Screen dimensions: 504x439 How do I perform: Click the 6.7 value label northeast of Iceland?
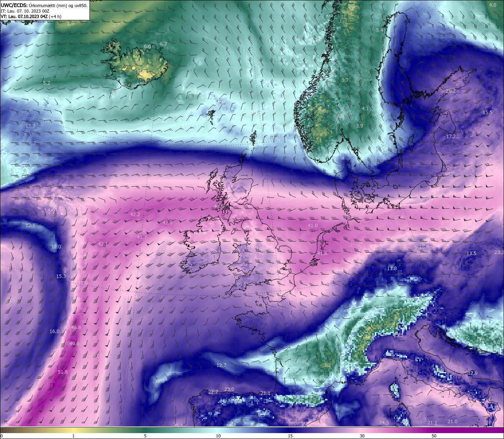pos(163,44)
